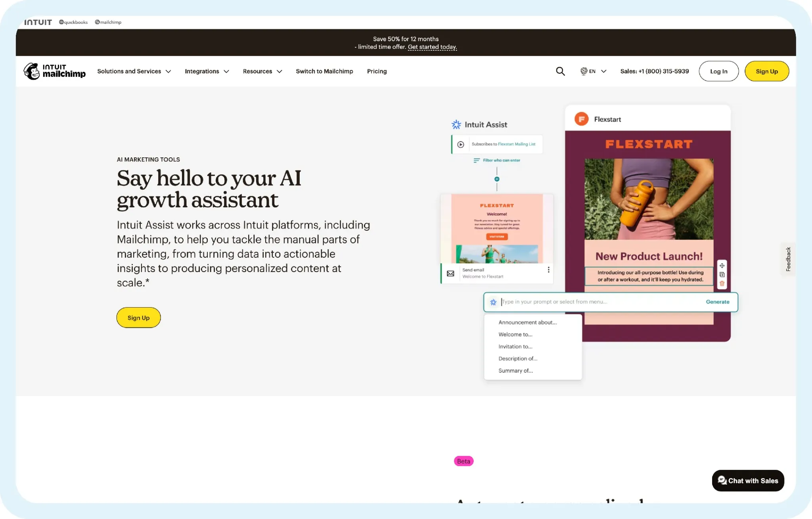Open the three-dot menu on Send email
This screenshot has height=519, width=812.
(548, 270)
